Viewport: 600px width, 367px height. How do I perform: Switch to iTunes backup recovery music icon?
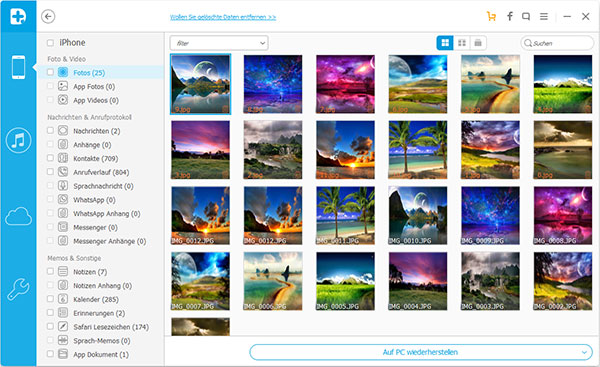(18, 140)
